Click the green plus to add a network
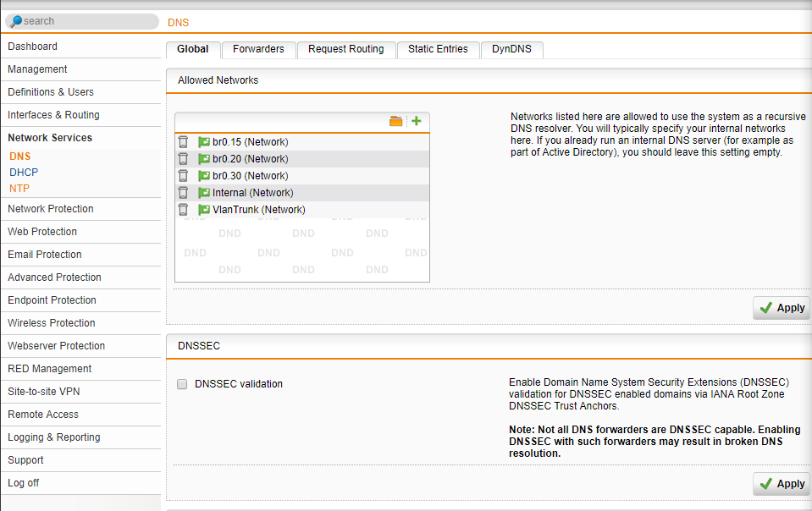 pos(416,121)
